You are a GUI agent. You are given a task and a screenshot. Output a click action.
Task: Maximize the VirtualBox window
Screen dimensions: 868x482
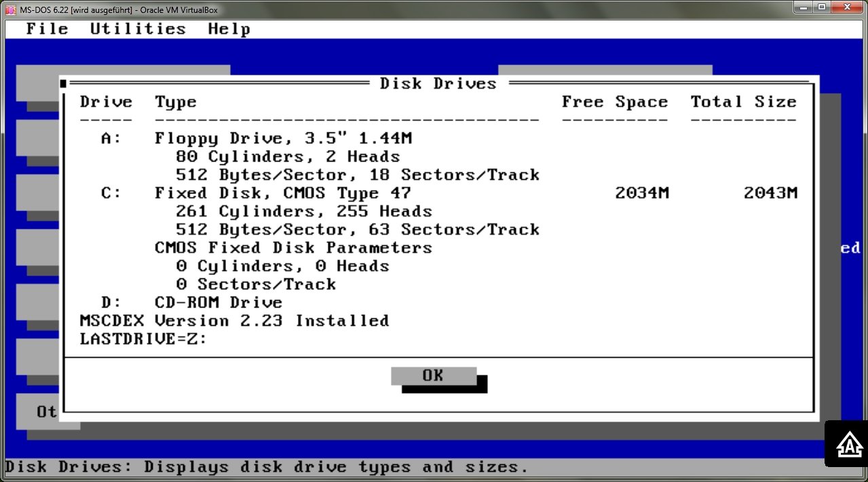click(x=822, y=7)
